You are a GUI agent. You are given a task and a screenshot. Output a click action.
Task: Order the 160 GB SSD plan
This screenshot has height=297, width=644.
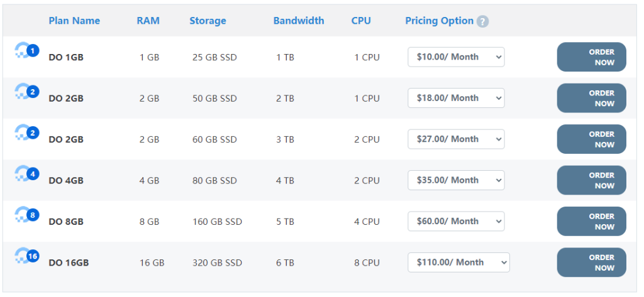click(591, 222)
